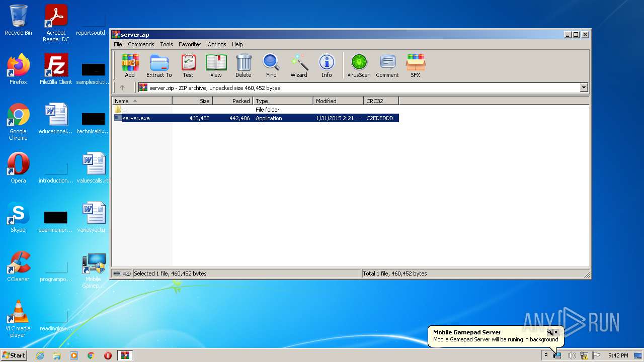
Task: Click the disk and key status bar icon
Action: pos(122,274)
